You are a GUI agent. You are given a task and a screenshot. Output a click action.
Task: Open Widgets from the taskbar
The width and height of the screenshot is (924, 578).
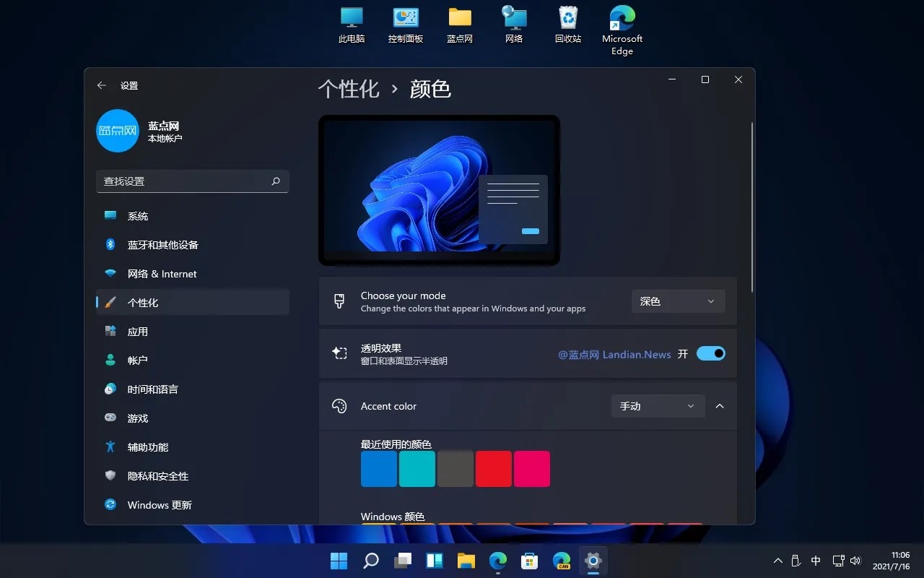click(x=435, y=561)
